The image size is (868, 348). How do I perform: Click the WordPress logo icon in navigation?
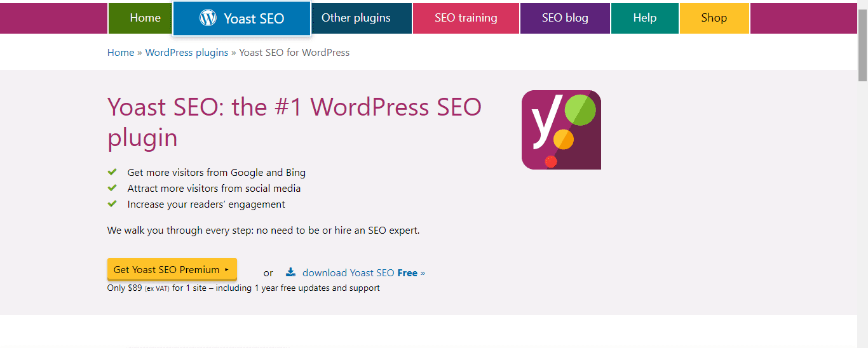coord(208,18)
